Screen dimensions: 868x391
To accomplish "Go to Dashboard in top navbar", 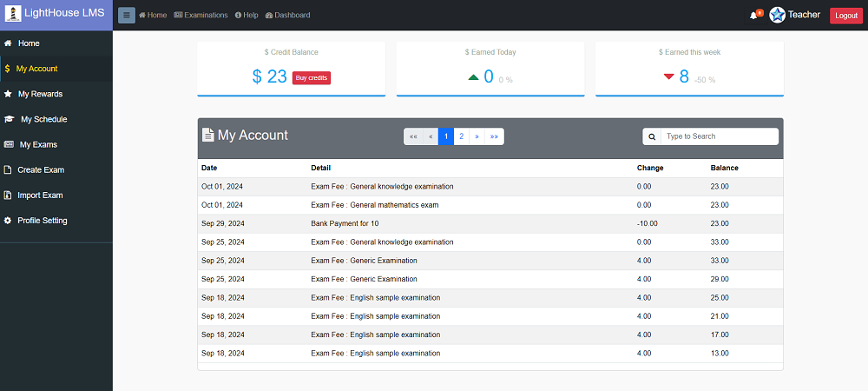I will pyautogui.click(x=287, y=15).
